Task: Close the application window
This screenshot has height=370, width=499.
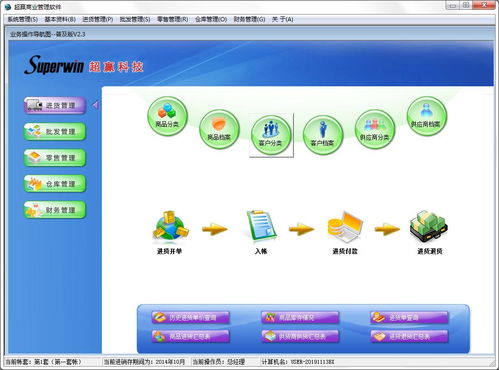Action: click(x=485, y=5)
